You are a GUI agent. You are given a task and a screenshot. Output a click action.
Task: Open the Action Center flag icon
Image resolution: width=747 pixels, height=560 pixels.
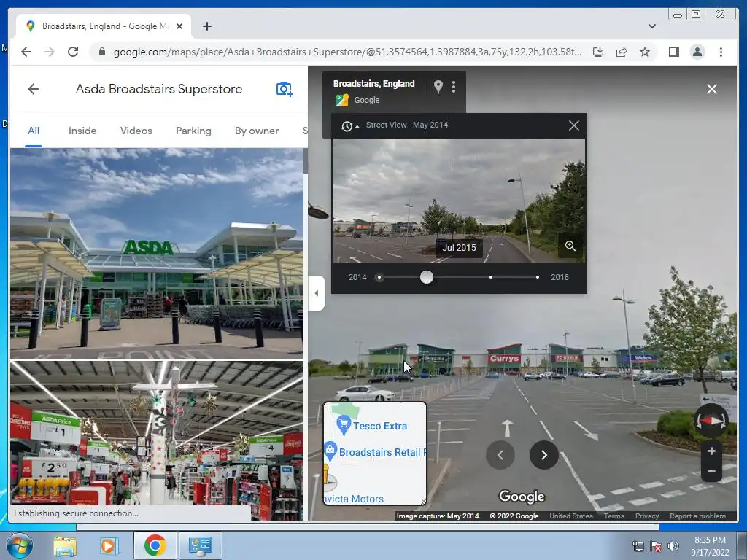[x=656, y=546]
